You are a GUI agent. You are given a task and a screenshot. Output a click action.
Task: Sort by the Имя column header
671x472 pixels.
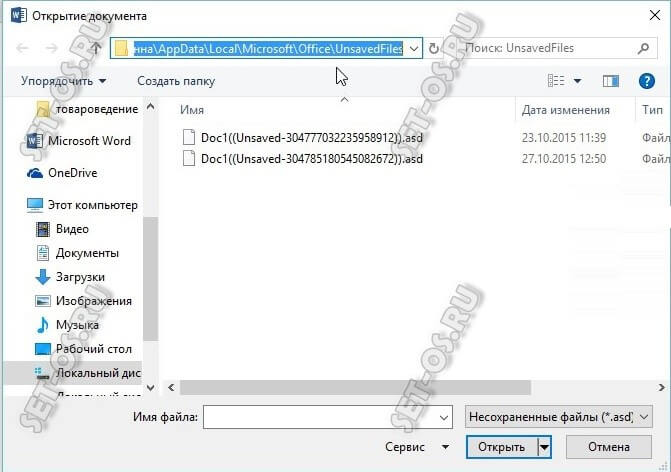pos(192,110)
